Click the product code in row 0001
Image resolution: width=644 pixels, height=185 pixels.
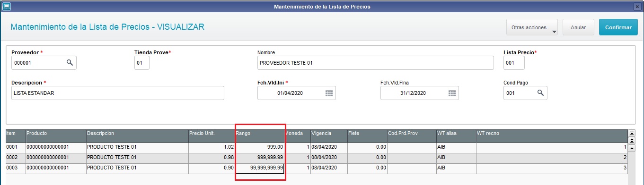coord(56,147)
